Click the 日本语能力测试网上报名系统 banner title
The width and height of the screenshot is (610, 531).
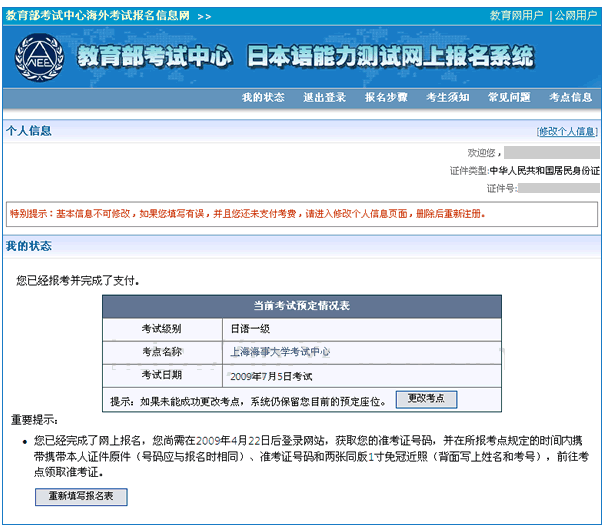391,56
